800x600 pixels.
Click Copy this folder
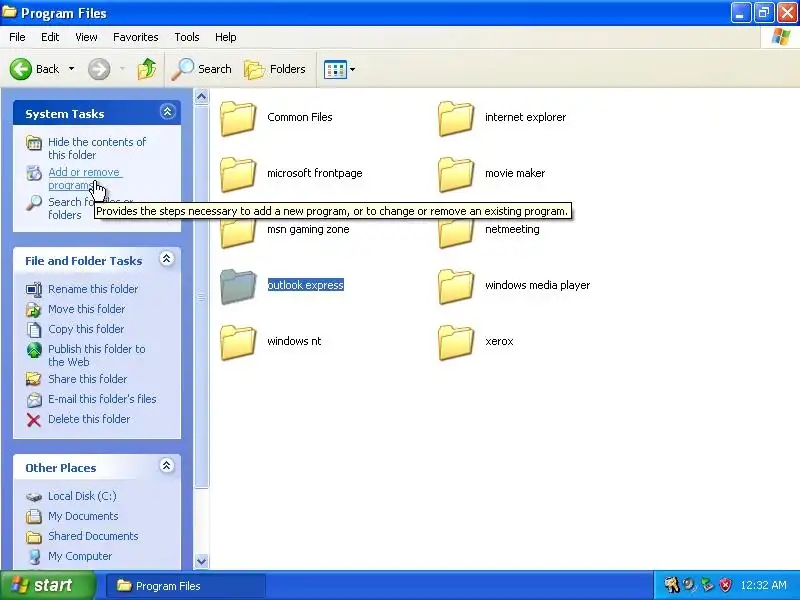click(86, 329)
